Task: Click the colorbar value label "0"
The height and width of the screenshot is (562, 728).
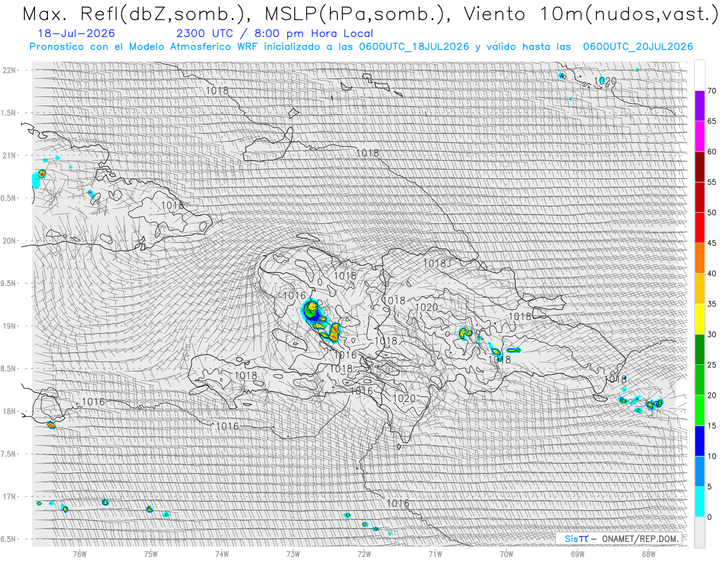Action: 709,517
